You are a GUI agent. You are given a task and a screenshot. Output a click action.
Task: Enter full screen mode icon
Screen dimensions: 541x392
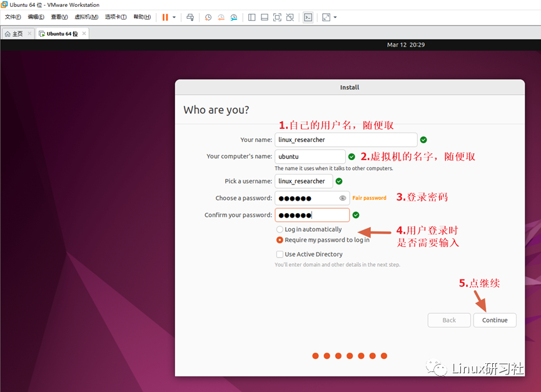tap(277, 18)
